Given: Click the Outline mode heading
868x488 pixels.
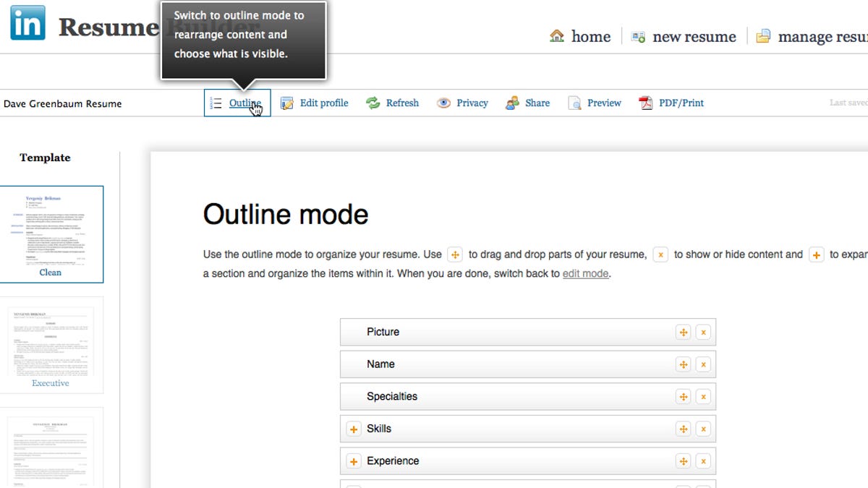Looking at the screenshot, I should click(x=286, y=215).
